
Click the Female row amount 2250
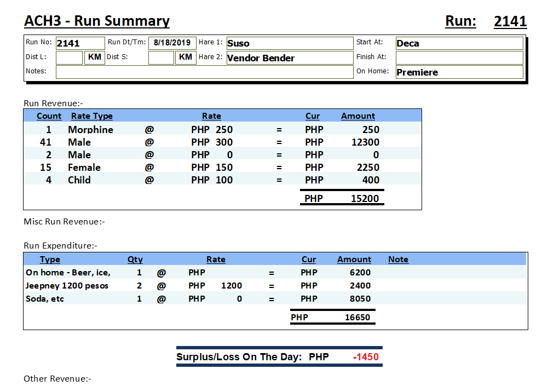[365, 168]
